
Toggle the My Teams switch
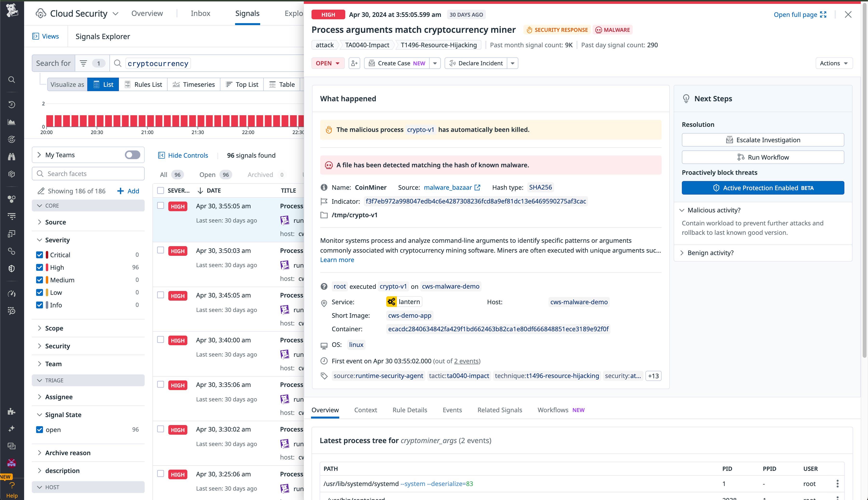(132, 155)
